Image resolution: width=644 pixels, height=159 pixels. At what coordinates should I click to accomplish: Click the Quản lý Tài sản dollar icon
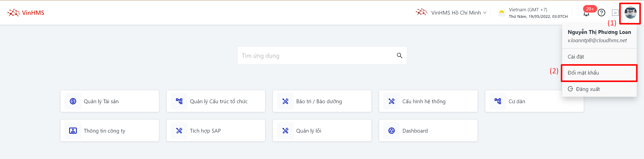[x=73, y=101]
